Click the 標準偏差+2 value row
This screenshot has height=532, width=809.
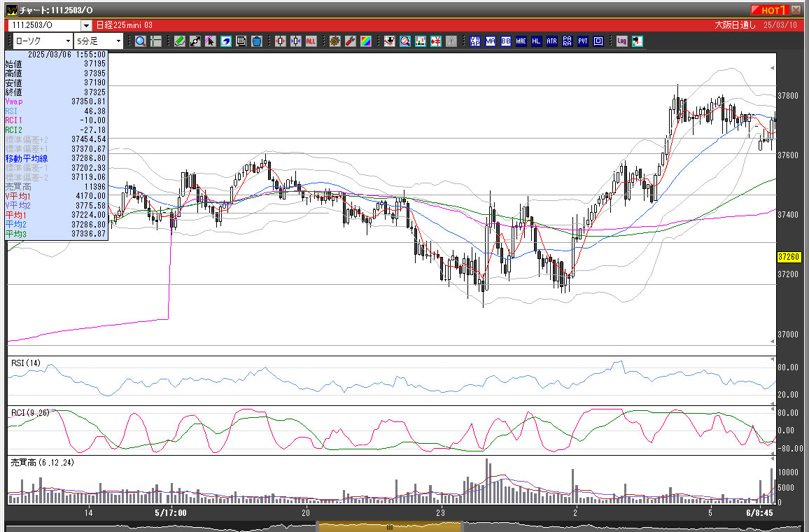(56, 139)
